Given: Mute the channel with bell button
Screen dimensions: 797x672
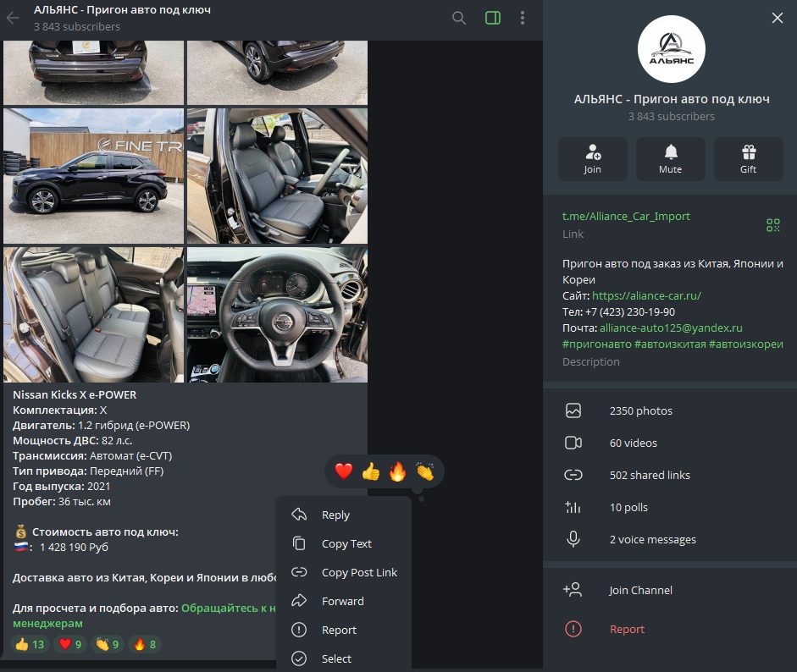Looking at the screenshot, I should click(671, 159).
